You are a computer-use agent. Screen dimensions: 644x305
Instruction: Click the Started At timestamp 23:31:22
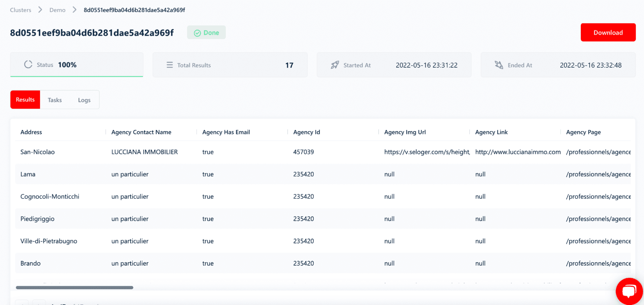point(427,65)
